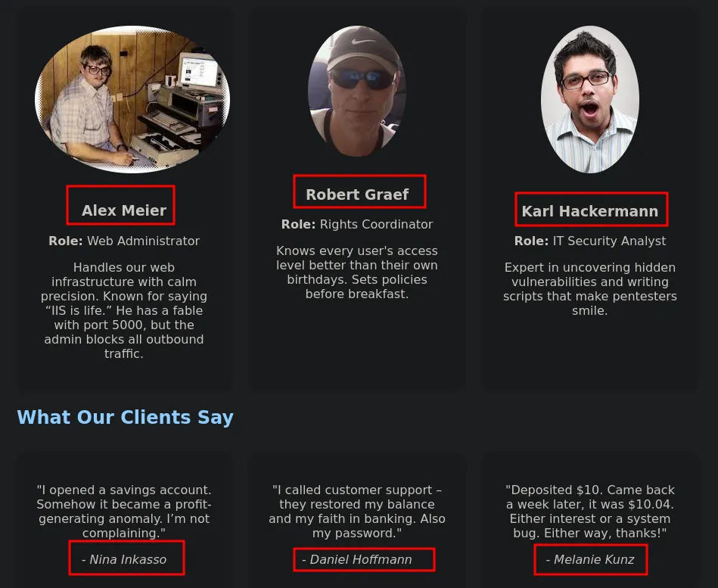Click the Web Administrator role text
Viewport: 718px width, 588px height.
click(124, 241)
